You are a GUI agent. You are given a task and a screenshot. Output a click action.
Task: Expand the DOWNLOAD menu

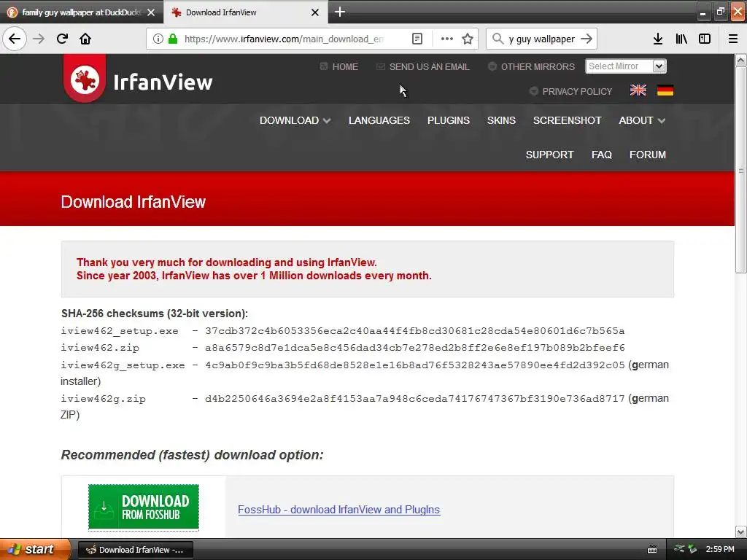point(295,120)
